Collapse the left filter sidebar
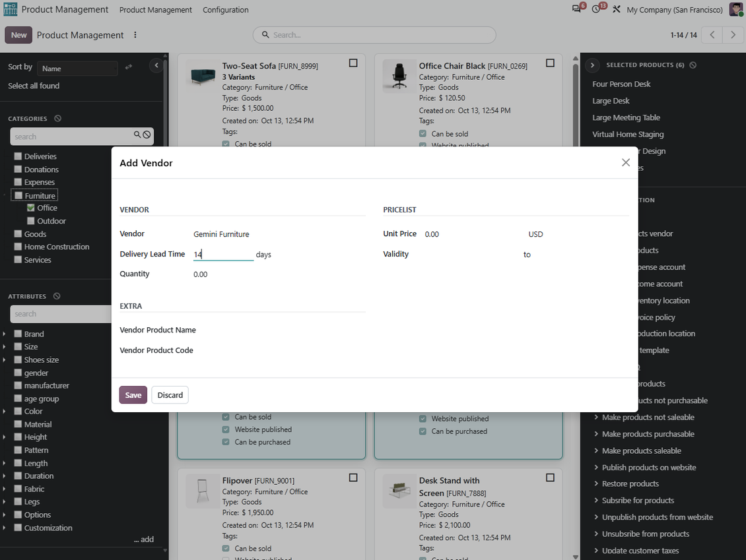 pos(156,65)
